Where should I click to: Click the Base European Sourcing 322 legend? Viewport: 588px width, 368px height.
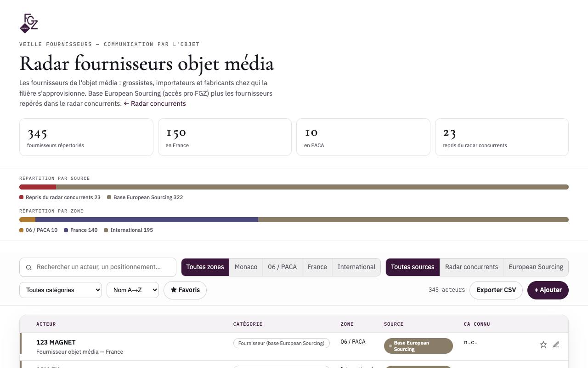(x=145, y=197)
